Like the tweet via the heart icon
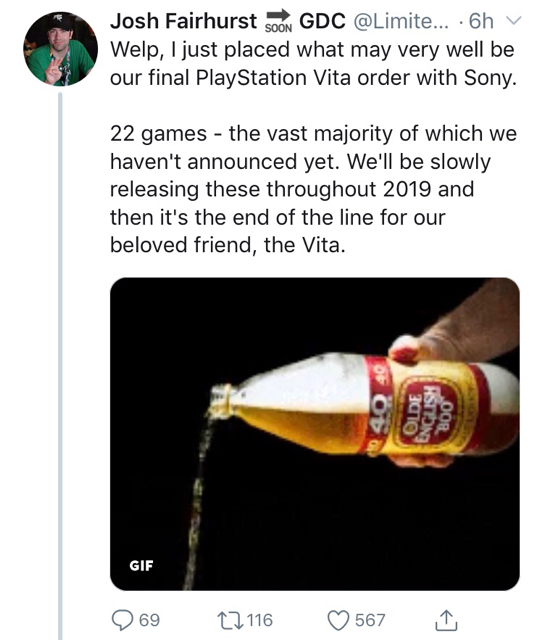 click(x=339, y=620)
